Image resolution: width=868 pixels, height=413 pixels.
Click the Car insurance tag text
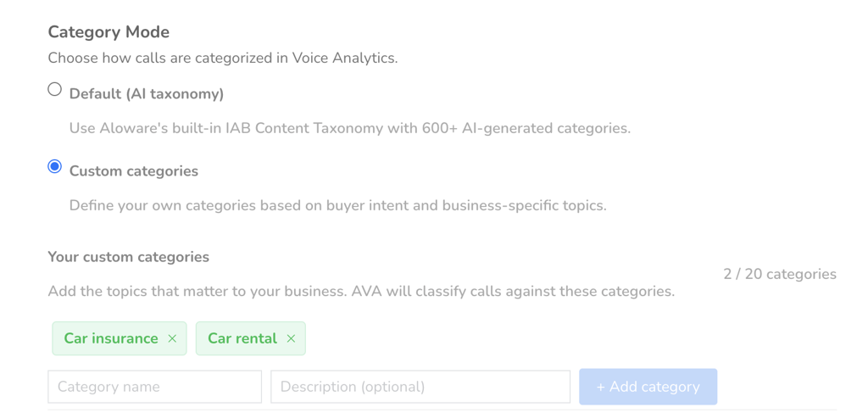[x=111, y=338]
